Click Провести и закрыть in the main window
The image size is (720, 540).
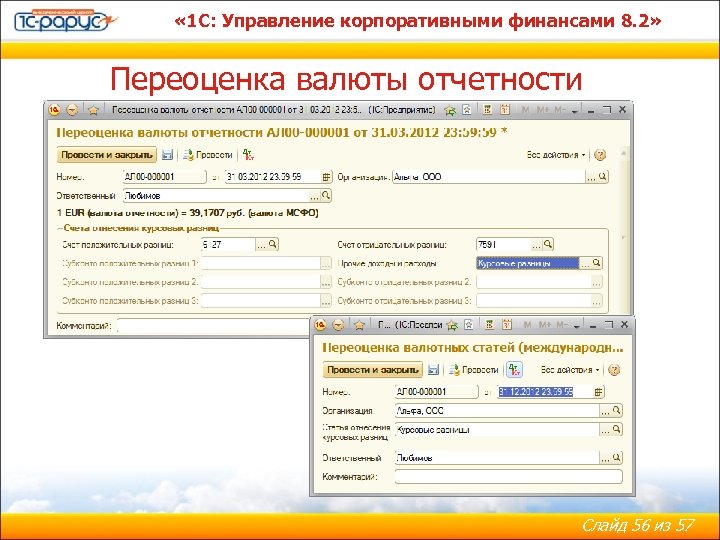107,155
